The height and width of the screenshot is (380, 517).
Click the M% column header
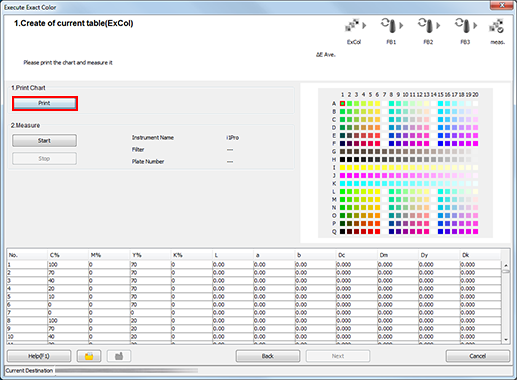pyautogui.click(x=109, y=255)
